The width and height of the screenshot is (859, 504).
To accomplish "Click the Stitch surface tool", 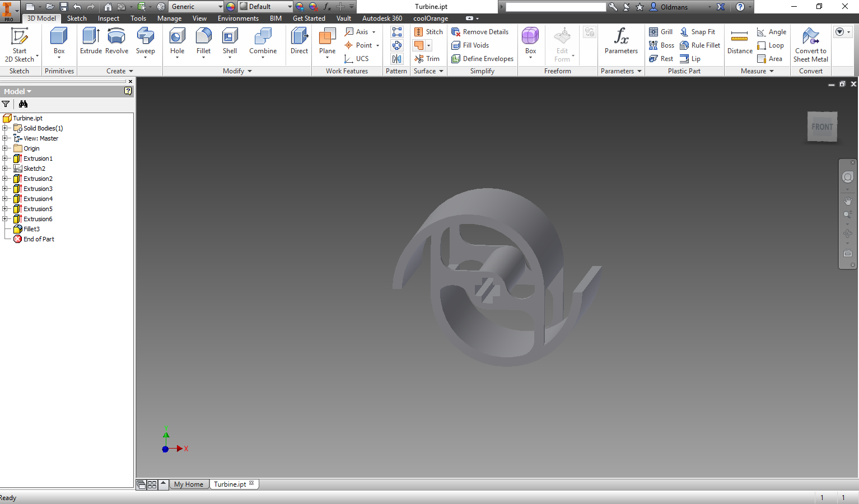I will (x=428, y=32).
